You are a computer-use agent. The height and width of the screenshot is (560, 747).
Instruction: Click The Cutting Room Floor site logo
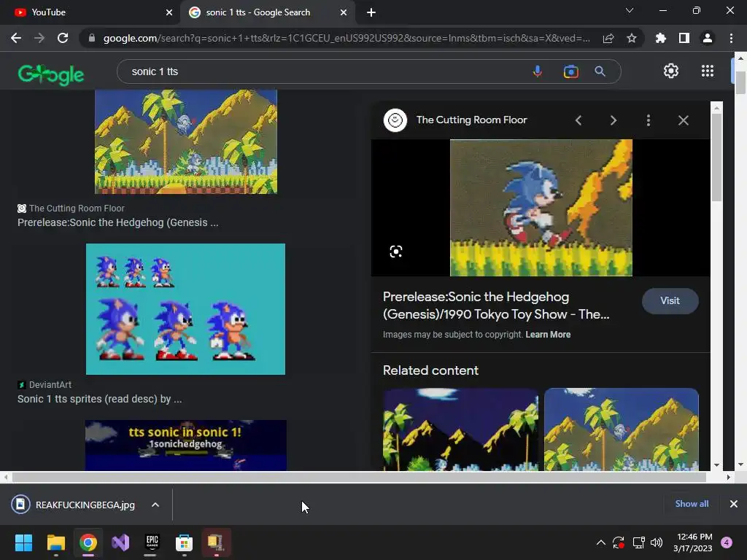point(395,120)
